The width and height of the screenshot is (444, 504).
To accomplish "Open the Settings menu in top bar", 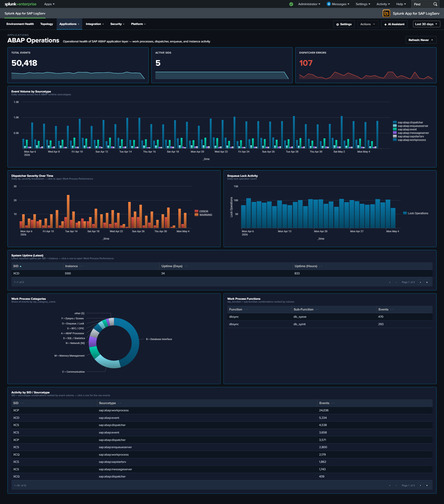I will 363,4.
